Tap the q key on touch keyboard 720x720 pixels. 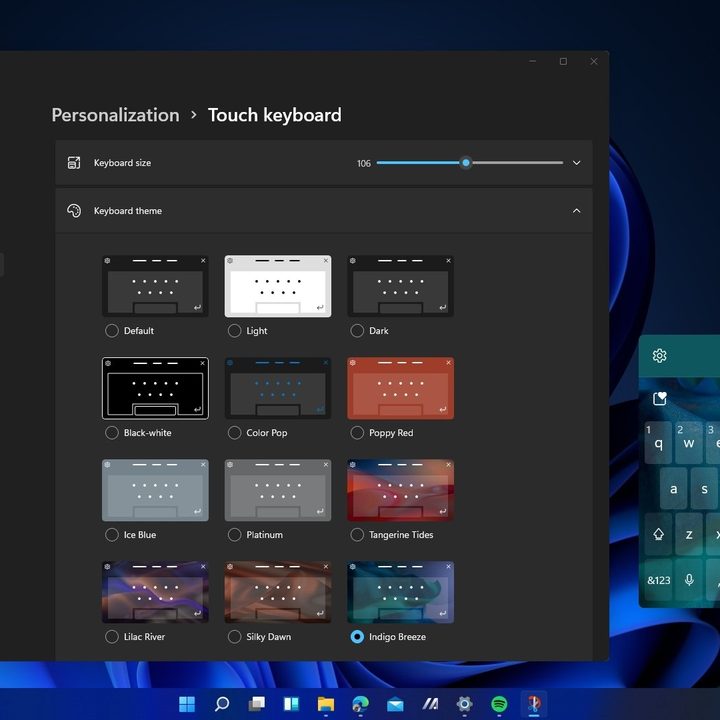(658, 443)
